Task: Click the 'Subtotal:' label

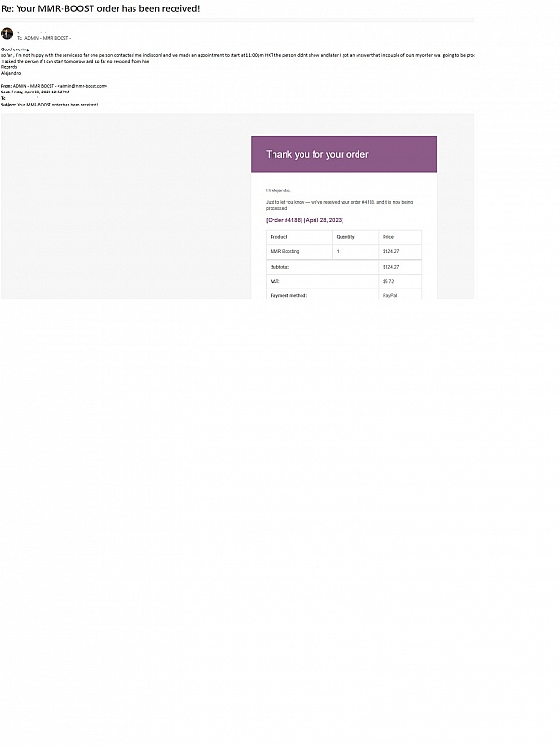Action: (280, 267)
